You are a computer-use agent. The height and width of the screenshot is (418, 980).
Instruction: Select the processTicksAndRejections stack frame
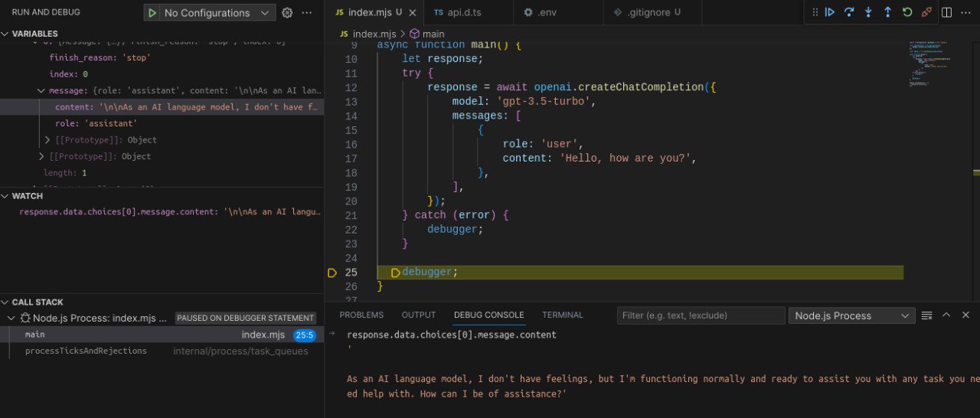[86, 351]
